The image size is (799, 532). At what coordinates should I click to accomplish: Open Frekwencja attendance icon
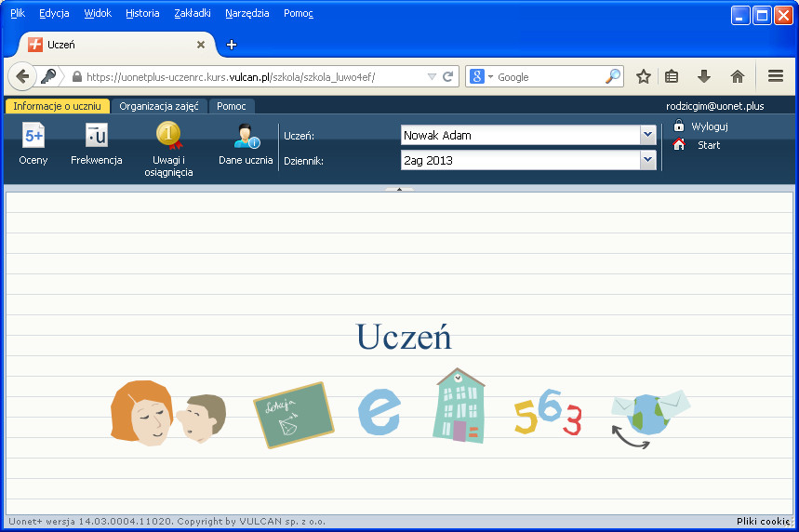(x=97, y=136)
